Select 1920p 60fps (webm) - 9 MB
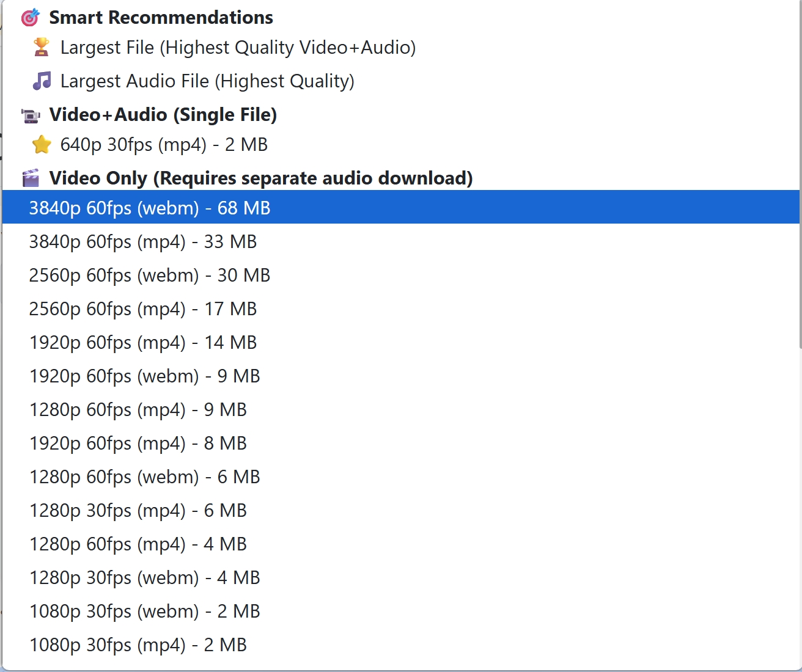Screen dimensions: 802x672 [401, 376]
